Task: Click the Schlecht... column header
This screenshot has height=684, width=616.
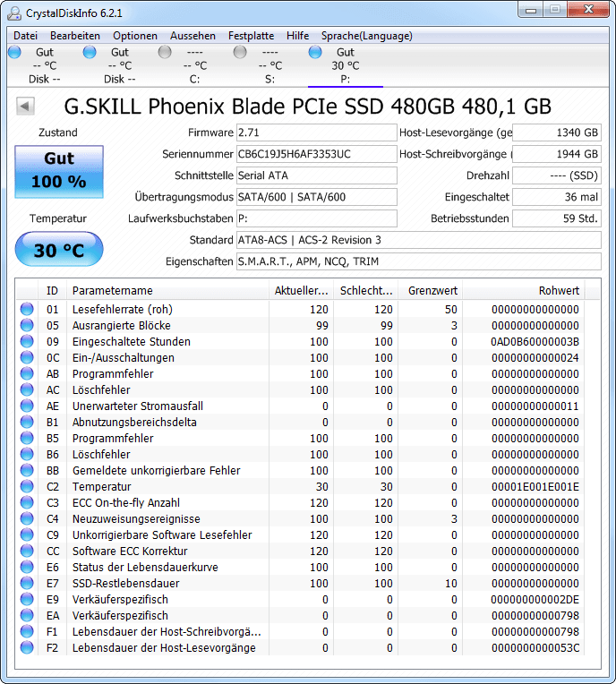Action: tap(365, 291)
